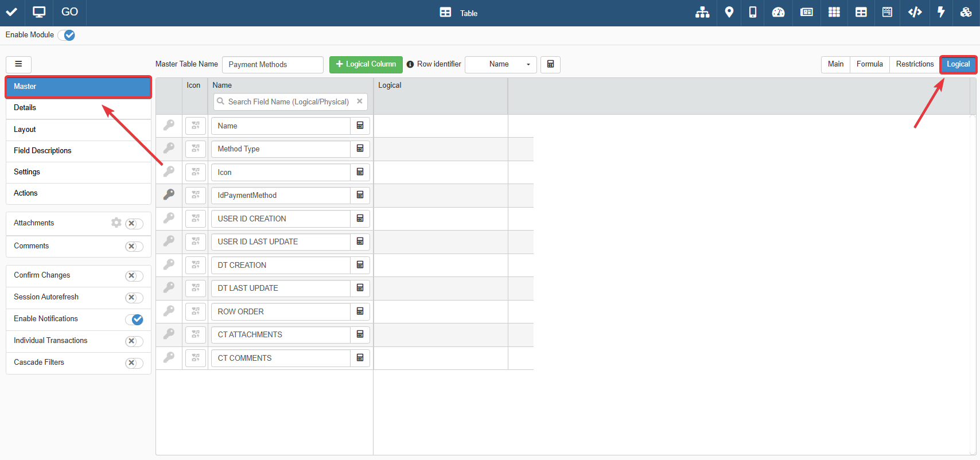This screenshot has height=460, width=980.
Task: Click calculator icon in Method Type row
Action: pyautogui.click(x=360, y=149)
